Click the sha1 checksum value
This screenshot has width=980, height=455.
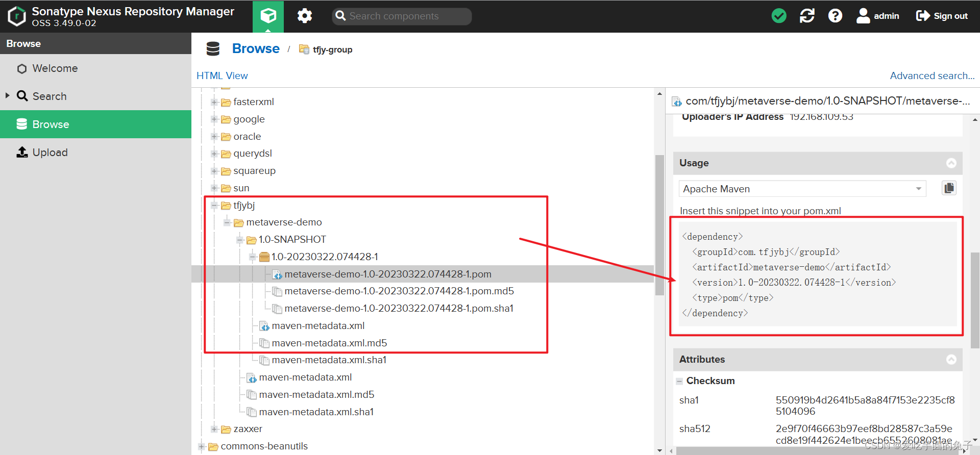pos(865,406)
